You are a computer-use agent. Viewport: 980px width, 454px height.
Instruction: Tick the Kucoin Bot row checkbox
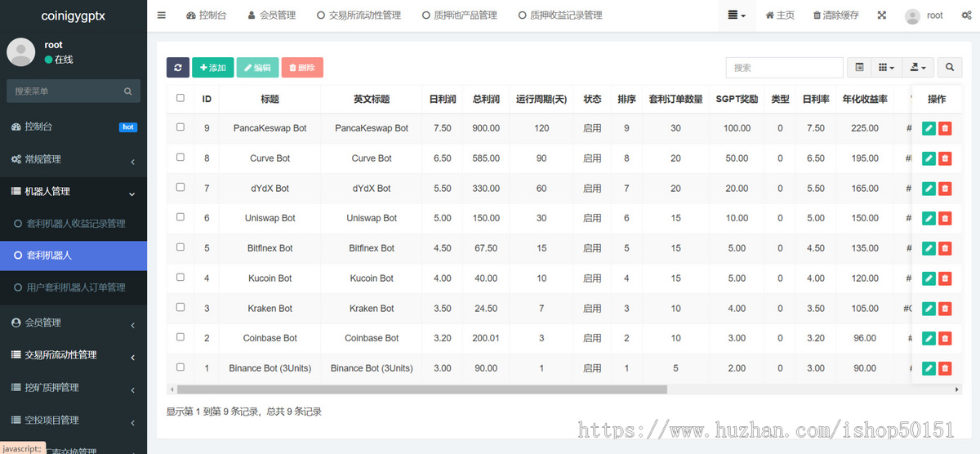(x=180, y=278)
